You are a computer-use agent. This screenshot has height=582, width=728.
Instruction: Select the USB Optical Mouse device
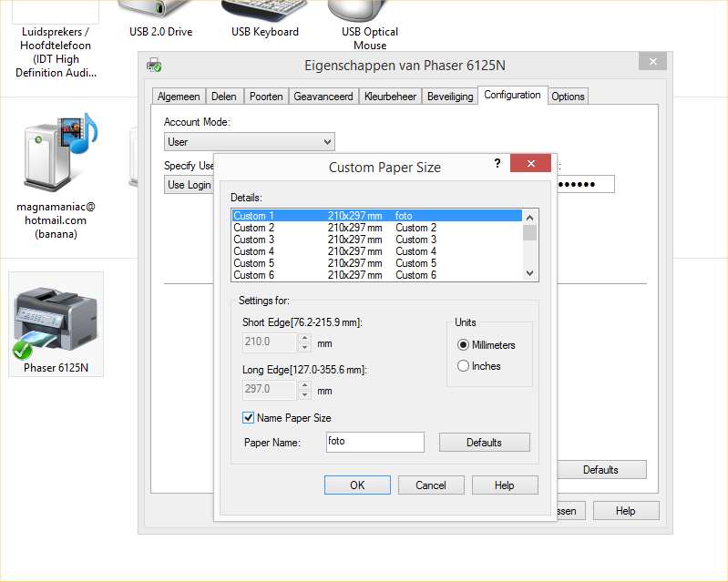tap(370, 26)
